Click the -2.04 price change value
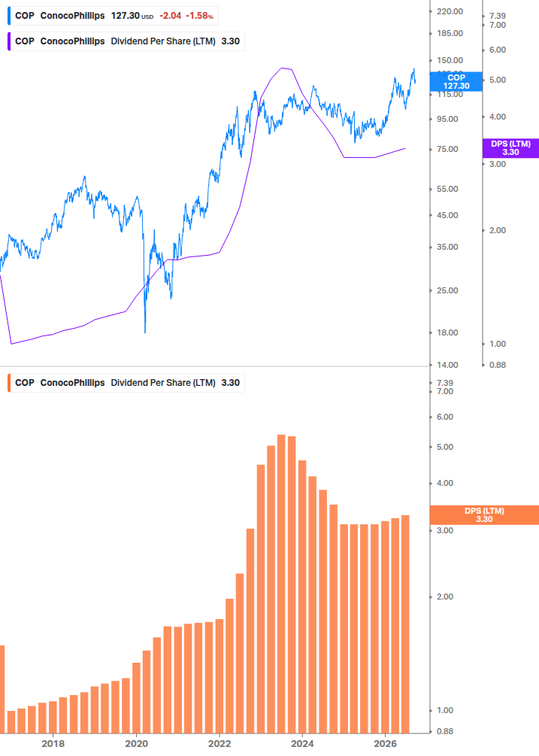The height and width of the screenshot is (756, 539). (x=171, y=16)
